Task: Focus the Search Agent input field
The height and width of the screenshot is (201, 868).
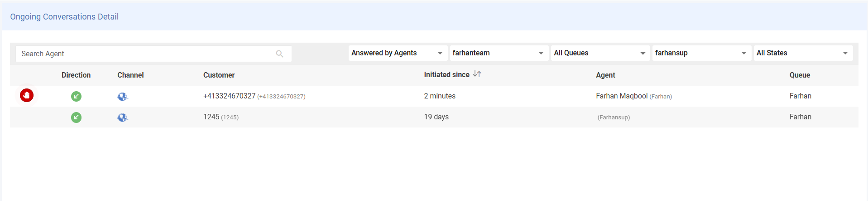Action: 145,54
